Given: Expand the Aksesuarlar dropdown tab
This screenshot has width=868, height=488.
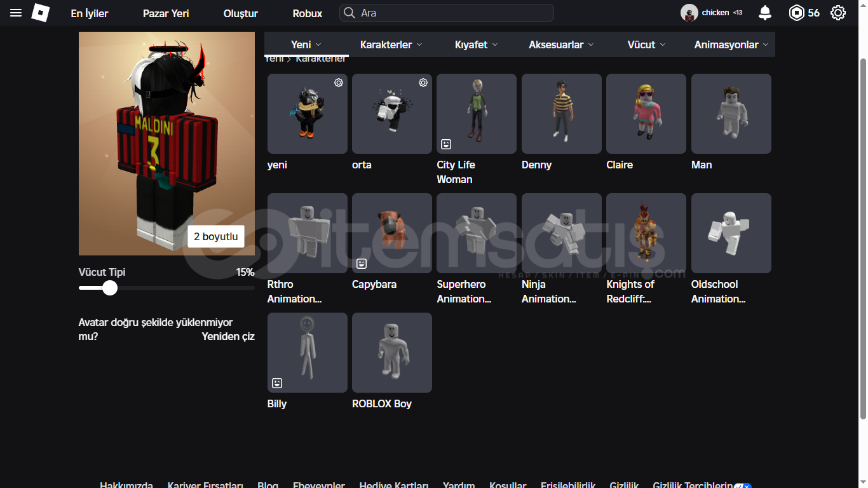Looking at the screenshot, I should [x=562, y=44].
